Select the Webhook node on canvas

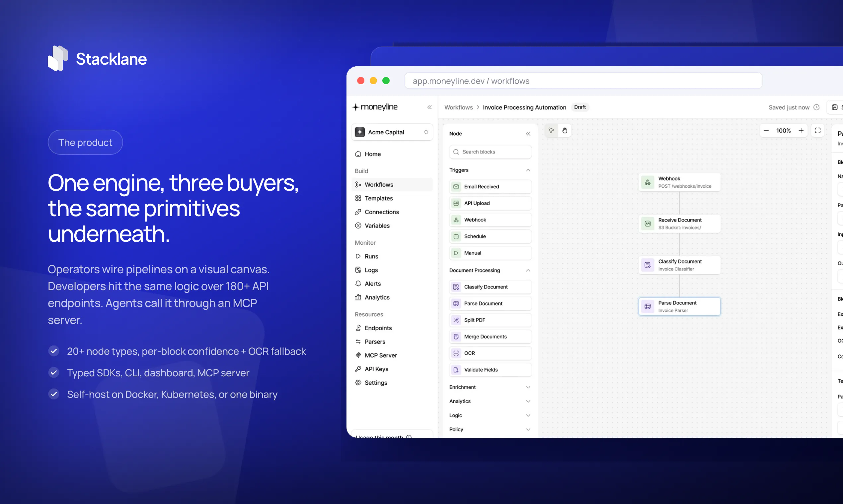[679, 182]
